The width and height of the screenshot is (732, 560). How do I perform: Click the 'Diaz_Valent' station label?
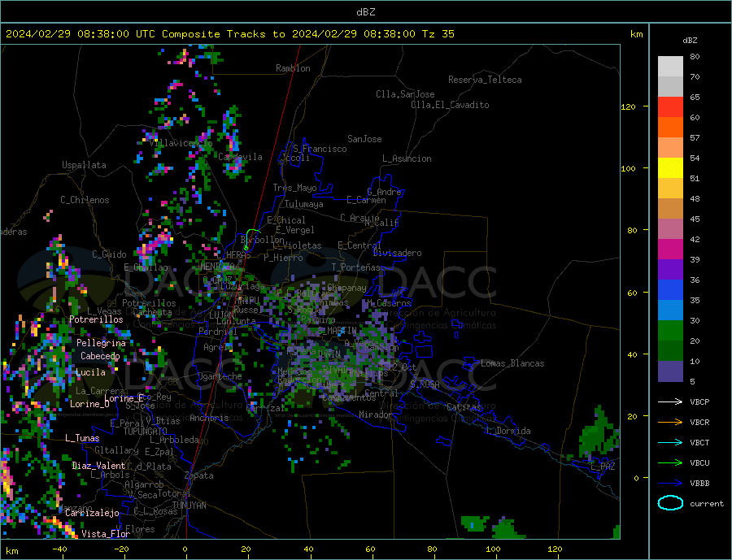(x=98, y=466)
